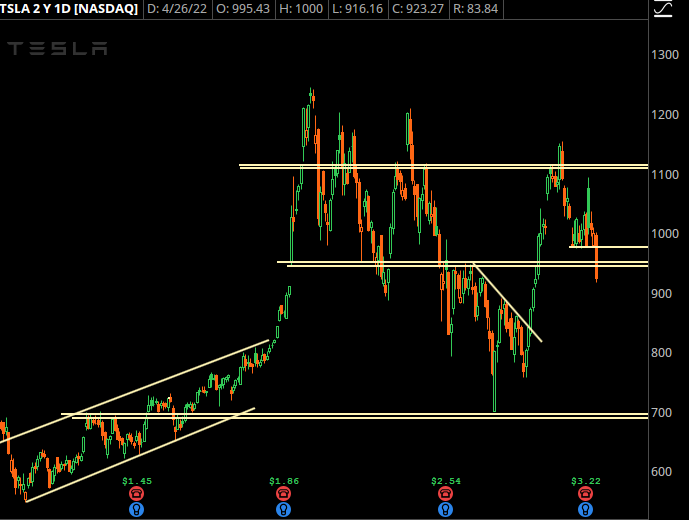Click the $3.22 earnings label

pyautogui.click(x=586, y=481)
